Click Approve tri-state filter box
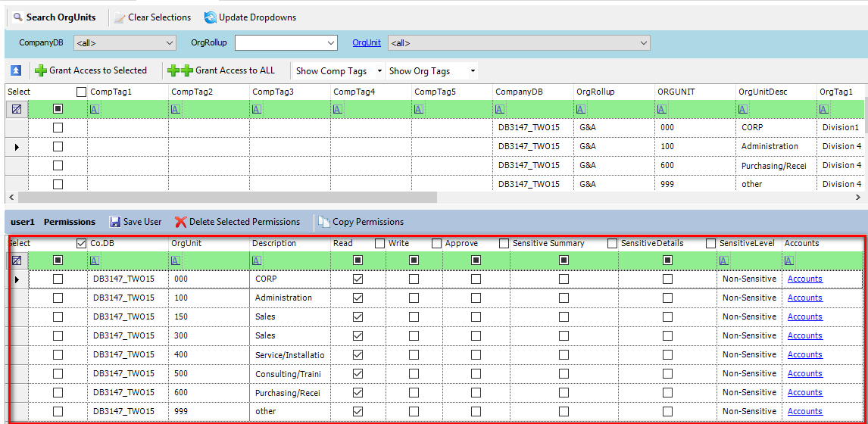868x424 pixels. tap(476, 260)
